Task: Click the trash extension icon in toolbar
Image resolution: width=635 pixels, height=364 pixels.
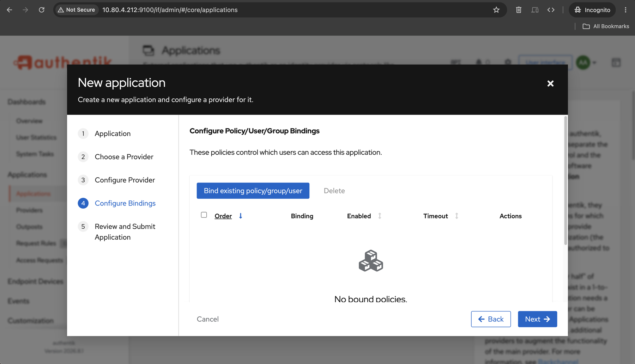Action: 519,10
